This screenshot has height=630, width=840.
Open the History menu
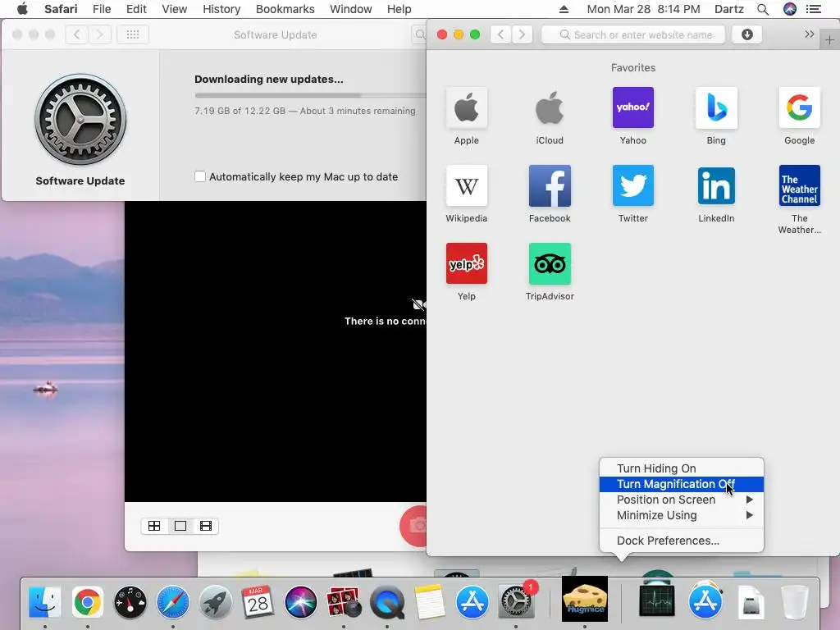221,9
